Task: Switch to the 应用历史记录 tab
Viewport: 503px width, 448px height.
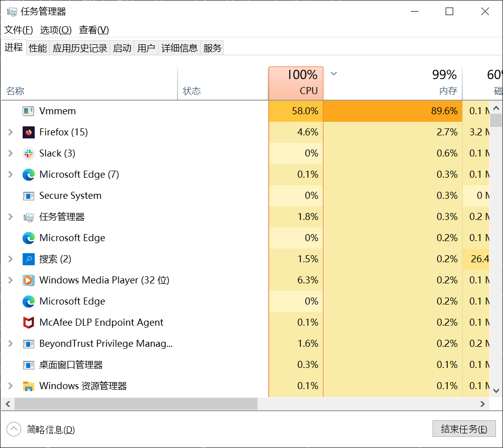Action: tap(80, 48)
